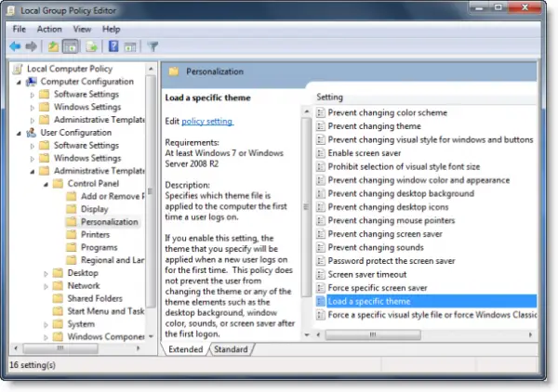Click the policy icon beside Load a specific theme
This screenshot has width=558, height=392.
tap(321, 301)
